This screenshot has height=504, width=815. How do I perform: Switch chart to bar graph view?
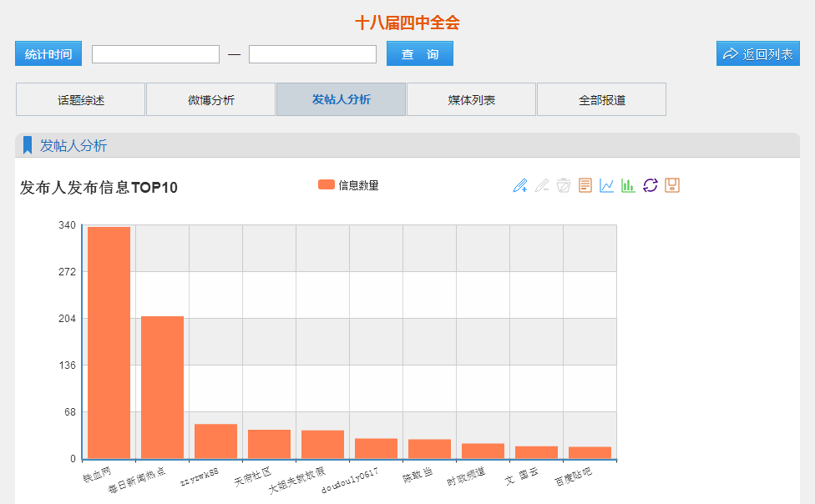pyautogui.click(x=628, y=185)
